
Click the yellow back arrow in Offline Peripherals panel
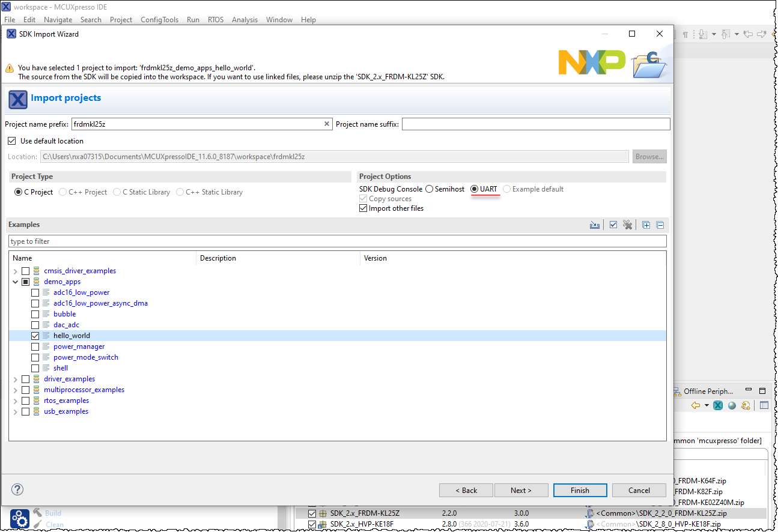[x=695, y=405]
